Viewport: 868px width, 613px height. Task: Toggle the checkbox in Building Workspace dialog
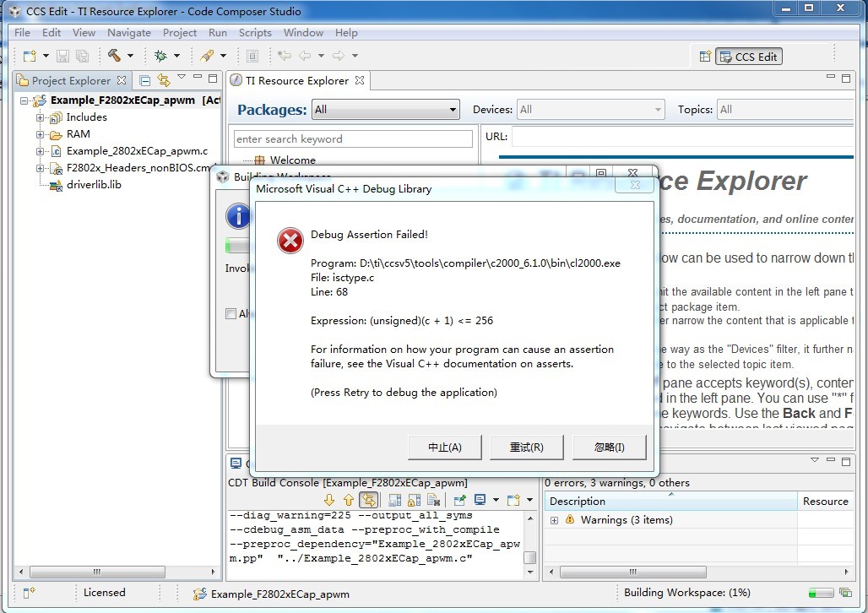coord(231,313)
